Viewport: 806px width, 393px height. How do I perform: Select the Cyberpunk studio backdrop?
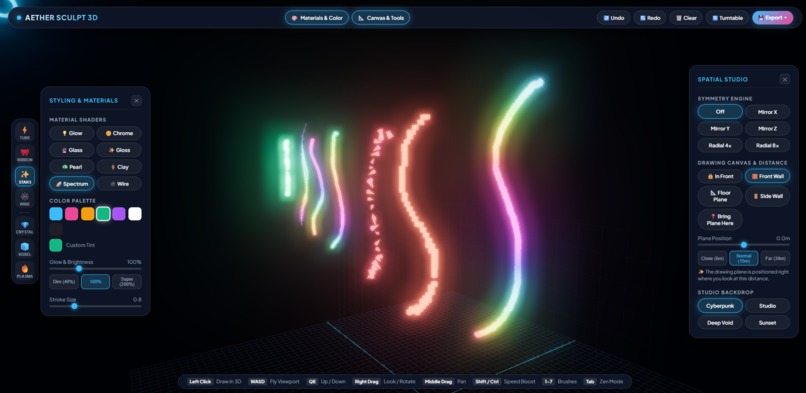pyautogui.click(x=720, y=306)
